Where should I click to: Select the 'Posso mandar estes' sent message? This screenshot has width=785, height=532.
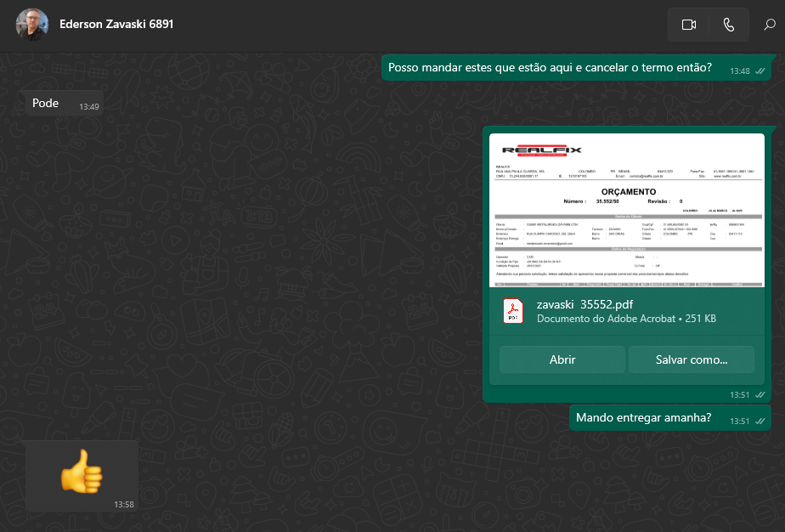pos(550,68)
